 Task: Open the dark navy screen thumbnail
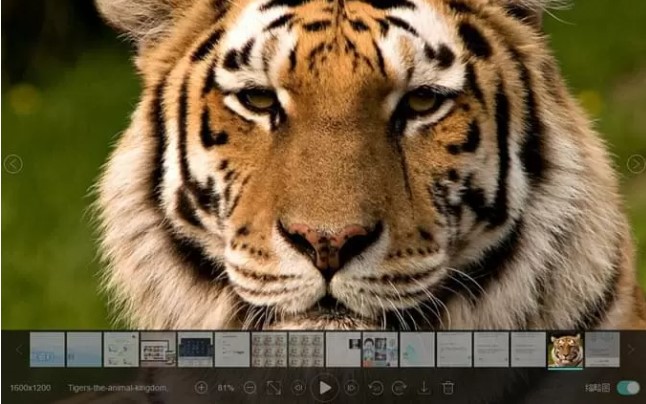[195, 350]
